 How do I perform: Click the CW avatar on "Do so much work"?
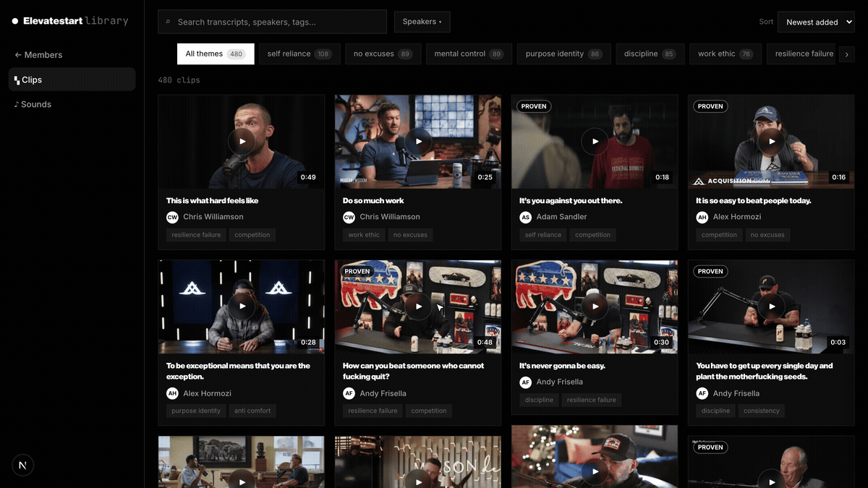coord(349,217)
